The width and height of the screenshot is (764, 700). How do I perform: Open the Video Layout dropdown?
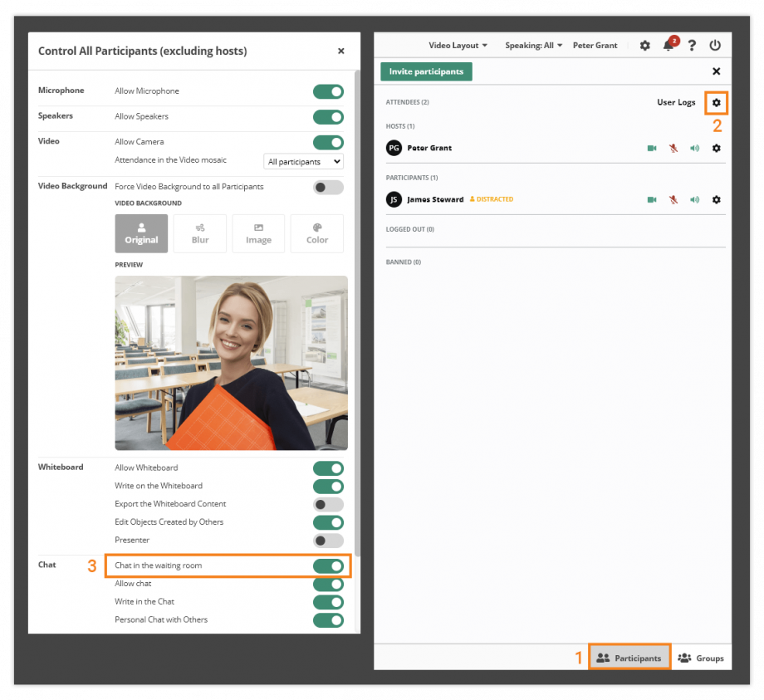458,46
